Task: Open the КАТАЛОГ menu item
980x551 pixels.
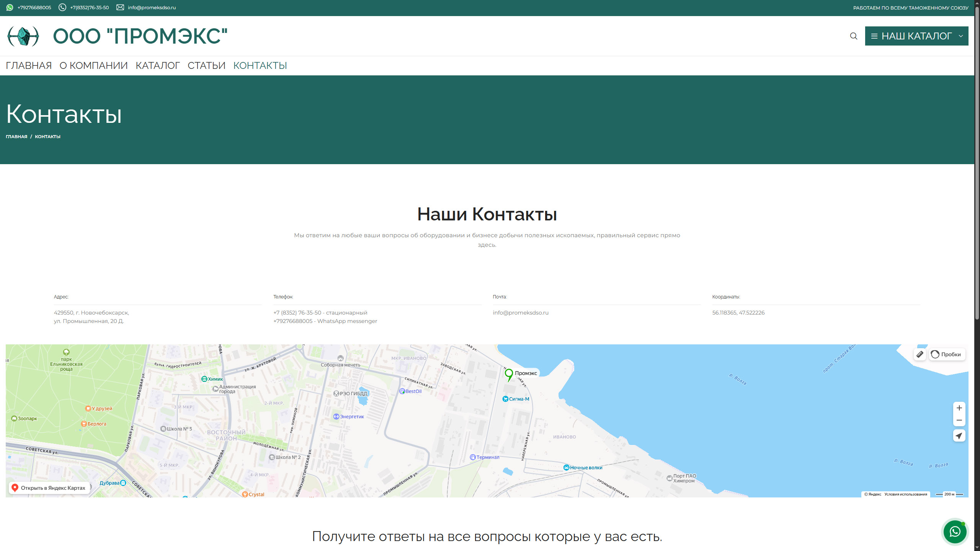Action: tap(157, 65)
